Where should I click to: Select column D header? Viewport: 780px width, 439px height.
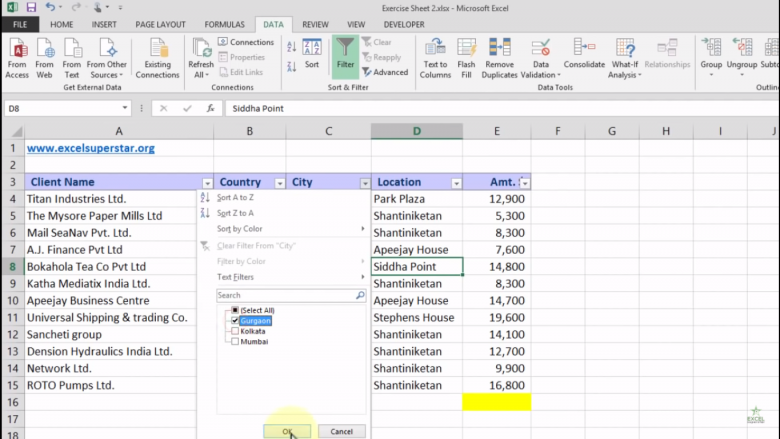(x=417, y=131)
